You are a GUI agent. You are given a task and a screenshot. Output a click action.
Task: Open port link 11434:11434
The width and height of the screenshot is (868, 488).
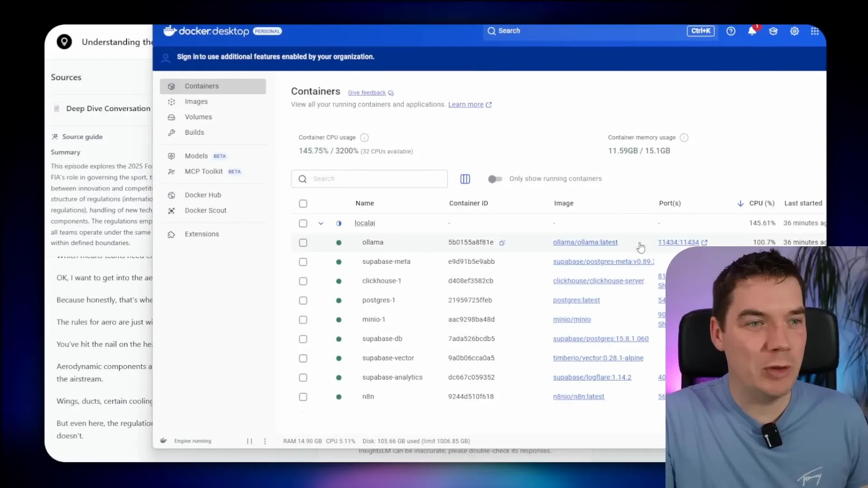point(678,243)
